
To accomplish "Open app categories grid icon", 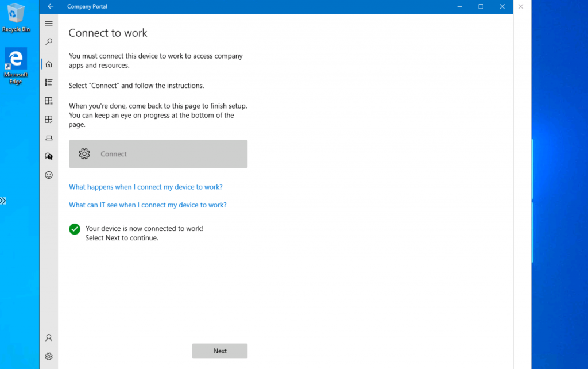I will [x=49, y=101].
